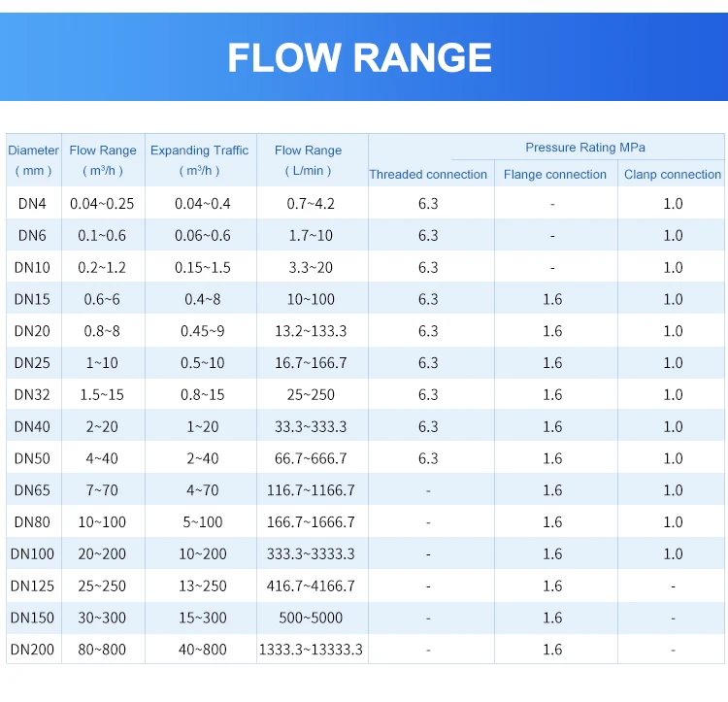Select the Clanp connection subheader
728x702 pixels.
(x=673, y=174)
